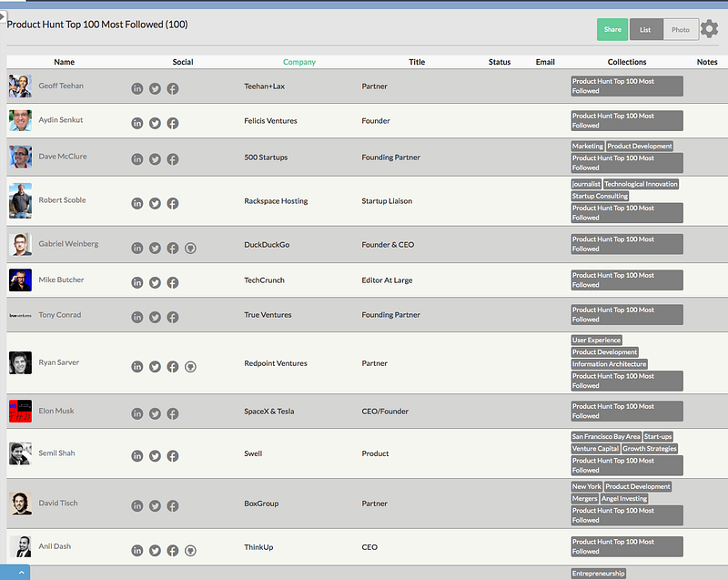Open Tony Conrad's Twitter icon
Image resolution: width=728 pixels, height=580 pixels.
point(155,317)
